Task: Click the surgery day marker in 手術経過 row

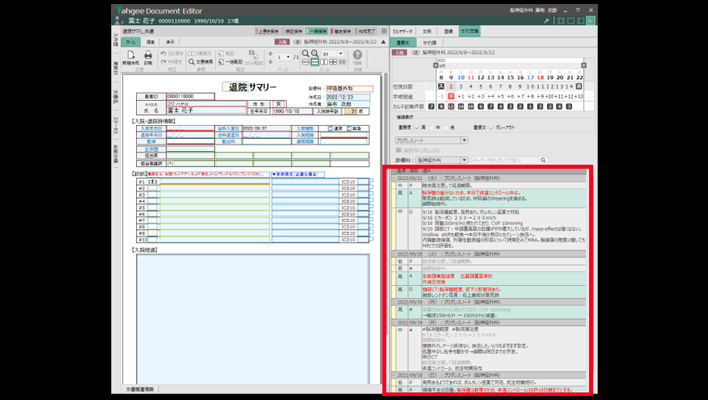Action: point(451,96)
